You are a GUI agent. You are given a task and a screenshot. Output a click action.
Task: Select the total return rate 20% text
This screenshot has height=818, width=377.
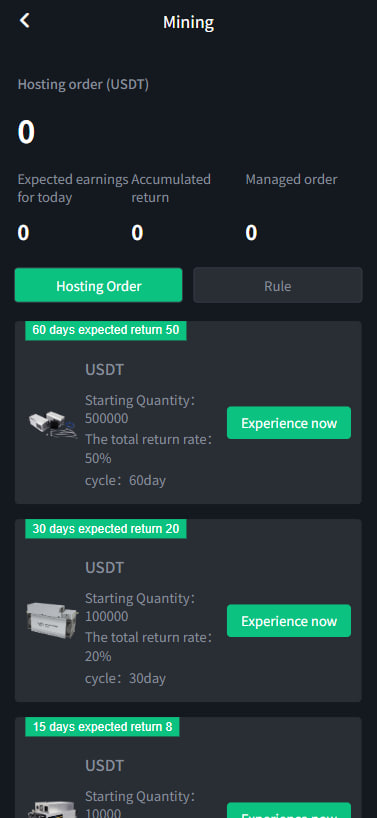point(149,646)
